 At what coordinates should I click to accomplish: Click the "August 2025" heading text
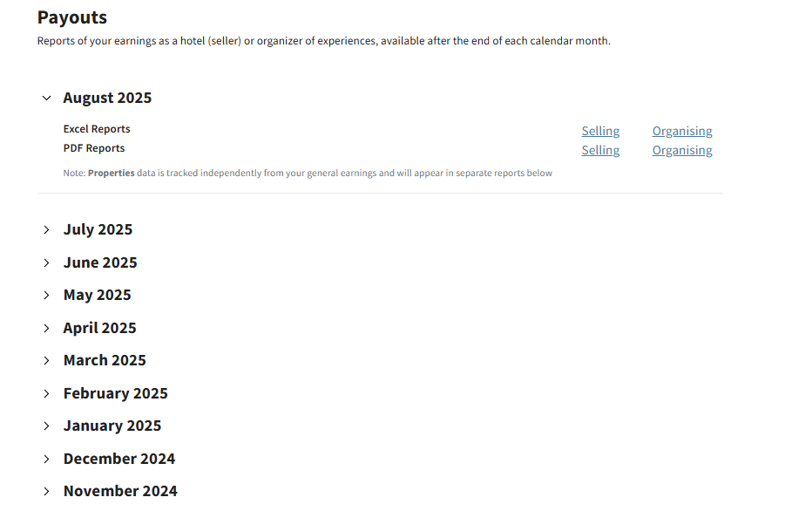point(107,99)
